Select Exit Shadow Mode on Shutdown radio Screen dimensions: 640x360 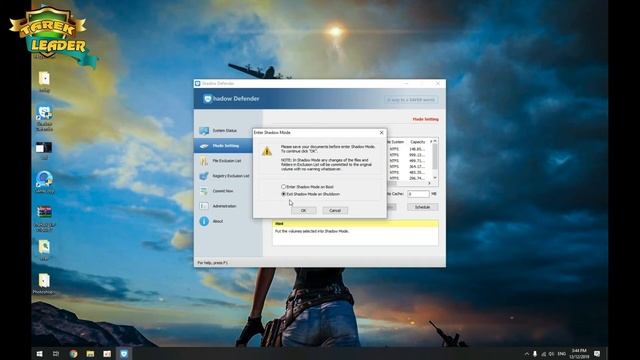click(x=284, y=194)
